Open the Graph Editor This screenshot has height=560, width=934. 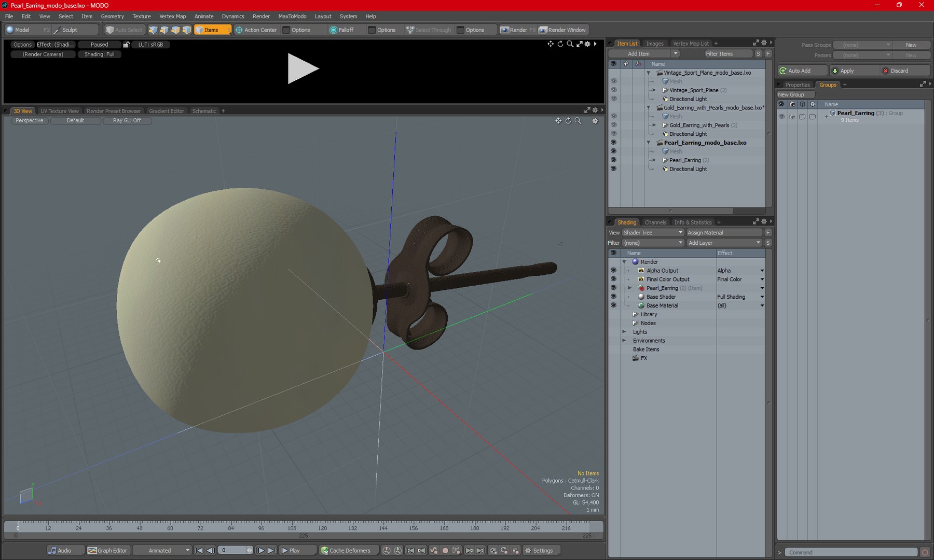(x=107, y=551)
